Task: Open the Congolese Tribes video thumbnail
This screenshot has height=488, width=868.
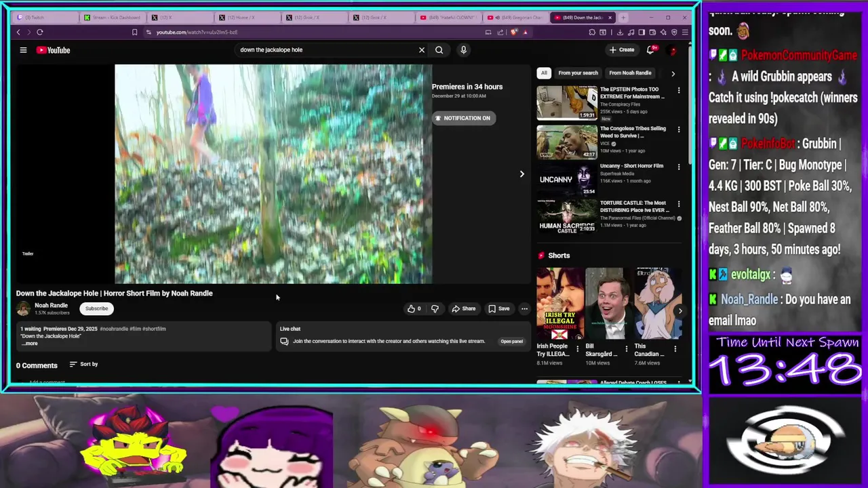Action: click(567, 141)
